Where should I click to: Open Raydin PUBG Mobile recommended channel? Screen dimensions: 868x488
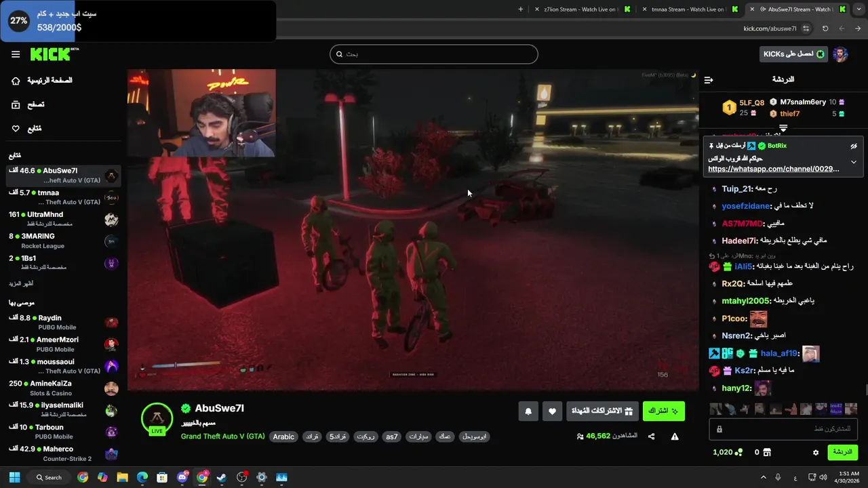(x=64, y=322)
